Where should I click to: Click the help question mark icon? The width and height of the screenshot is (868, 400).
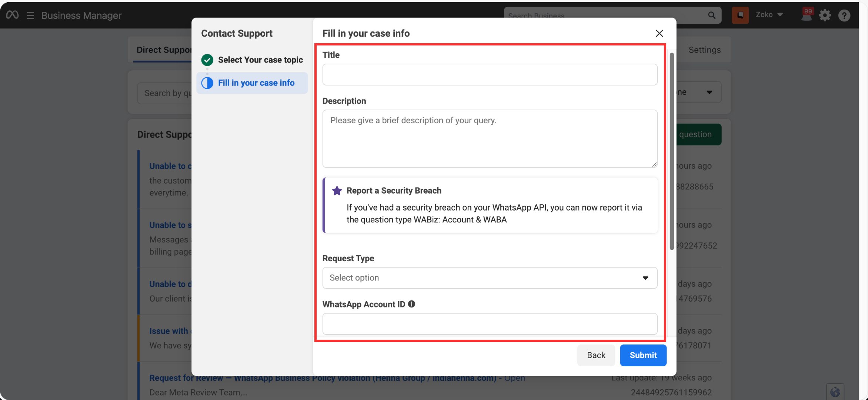pyautogui.click(x=844, y=15)
